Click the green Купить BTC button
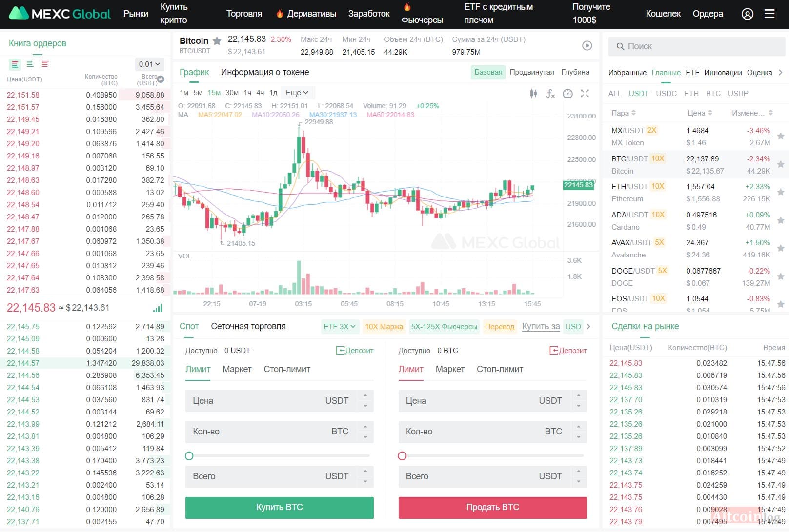 [x=280, y=508]
